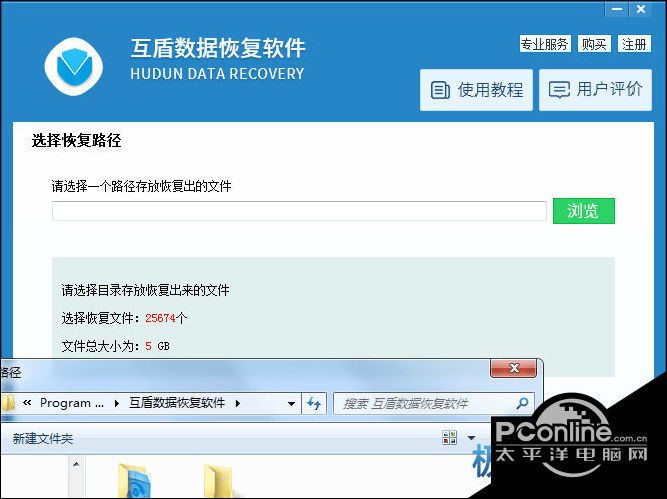The width and height of the screenshot is (667, 499).
Task: Click the Program ... breadcrumb segment
Action: [71, 403]
